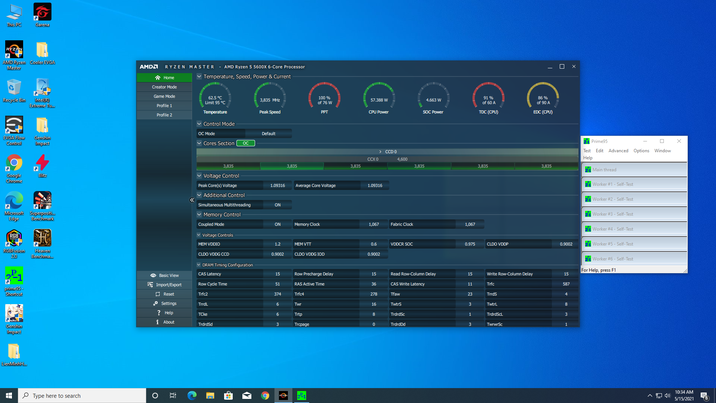Click the SOC Power gauge

[x=433, y=98]
